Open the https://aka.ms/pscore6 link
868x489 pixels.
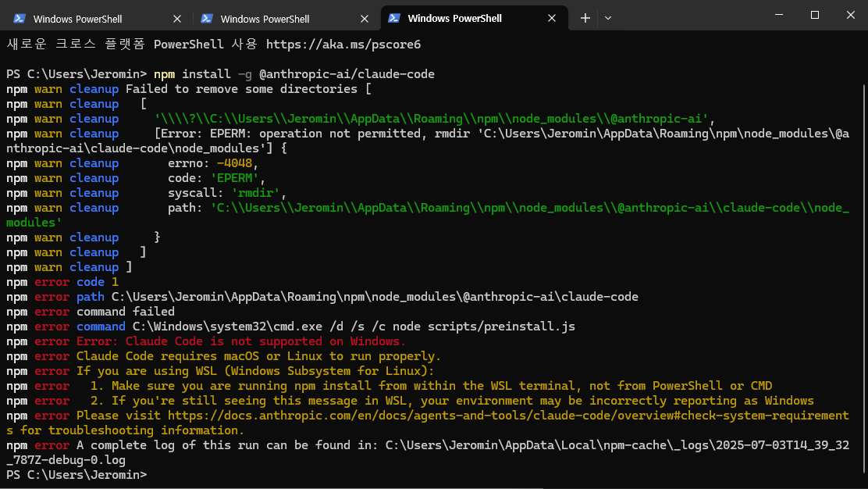point(343,45)
